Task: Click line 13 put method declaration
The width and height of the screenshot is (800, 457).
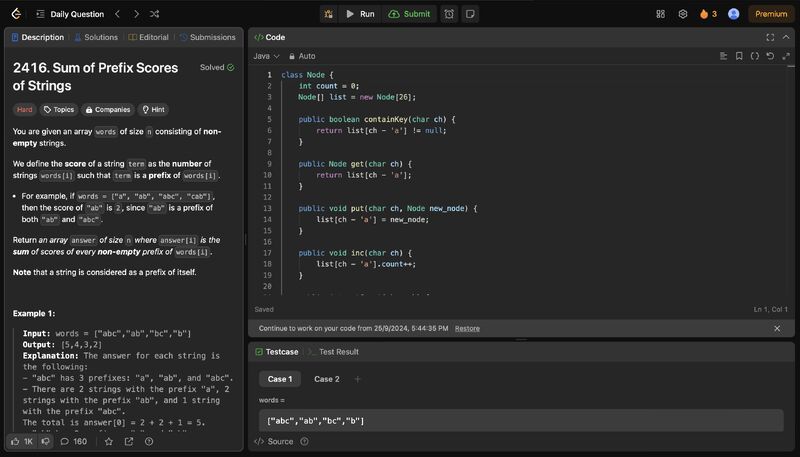Action: tap(388, 208)
